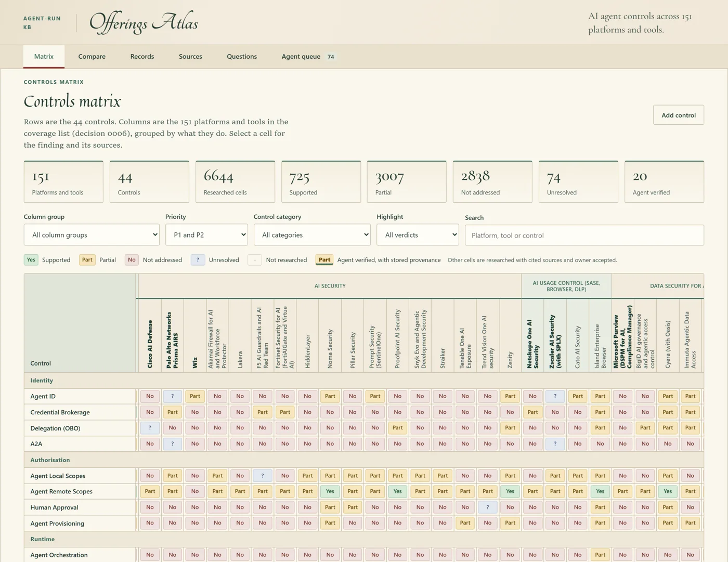The width and height of the screenshot is (728, 562).
Task: Select Credential Brokerage cell for Netskope One AI Security
Action: [x=532, y=412]
